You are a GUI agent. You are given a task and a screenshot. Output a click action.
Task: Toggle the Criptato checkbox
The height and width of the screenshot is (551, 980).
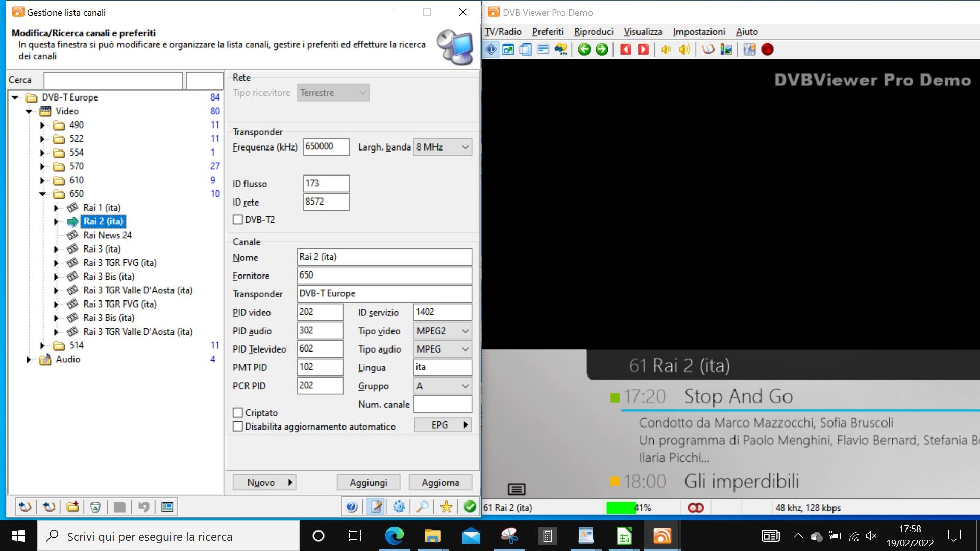(x=238, y=413)
